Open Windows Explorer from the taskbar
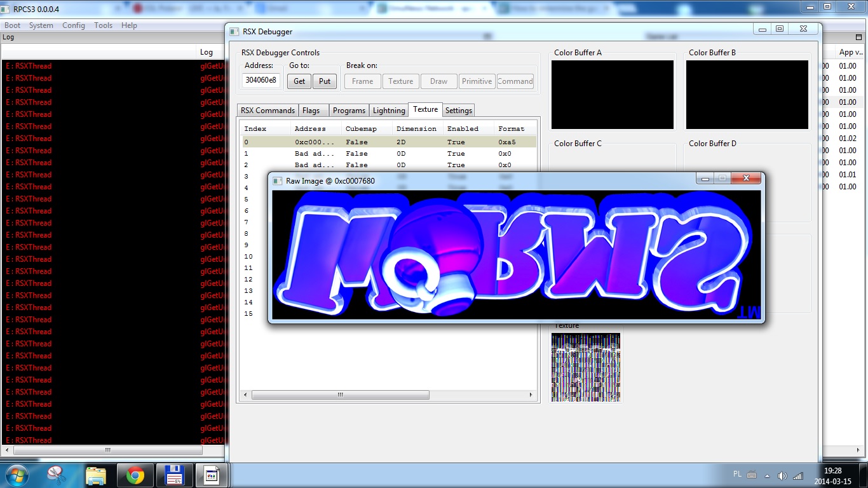The width and height of the screenshot is (868, 488). (x=96, y=475)
